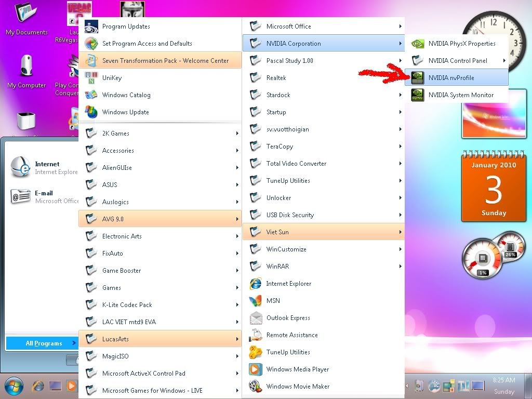Click the TuneUp Utilities shortcut icon

[255, 352]
